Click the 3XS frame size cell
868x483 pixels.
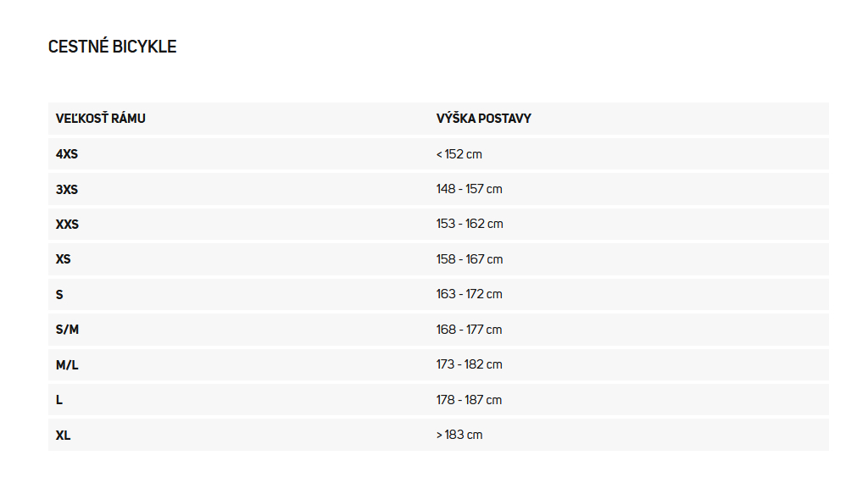(x=67, y=189)
